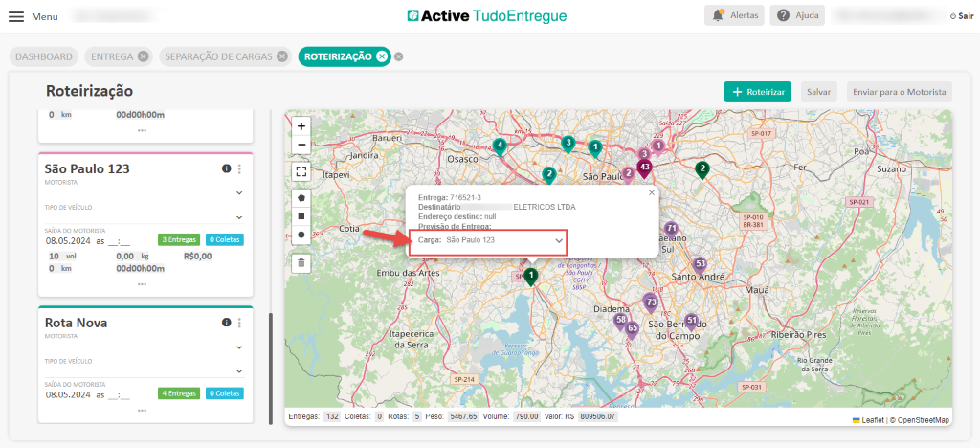Zoom in on the map
The image size is (980, 448).
click(x=301, y=126)
